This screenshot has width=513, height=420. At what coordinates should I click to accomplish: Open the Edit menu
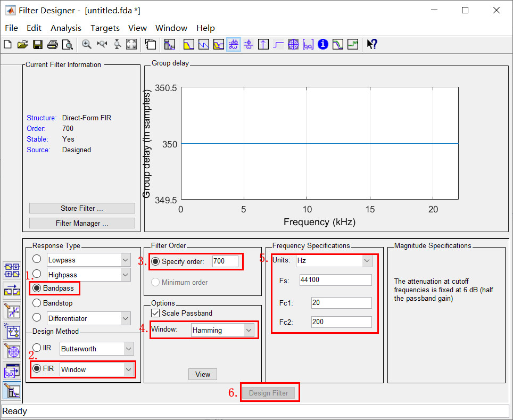34,28
